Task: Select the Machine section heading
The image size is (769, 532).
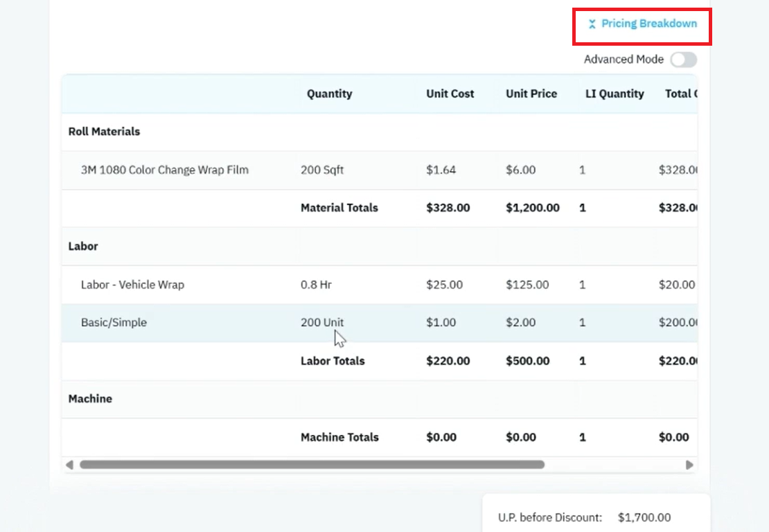Action: click(90, 398)
